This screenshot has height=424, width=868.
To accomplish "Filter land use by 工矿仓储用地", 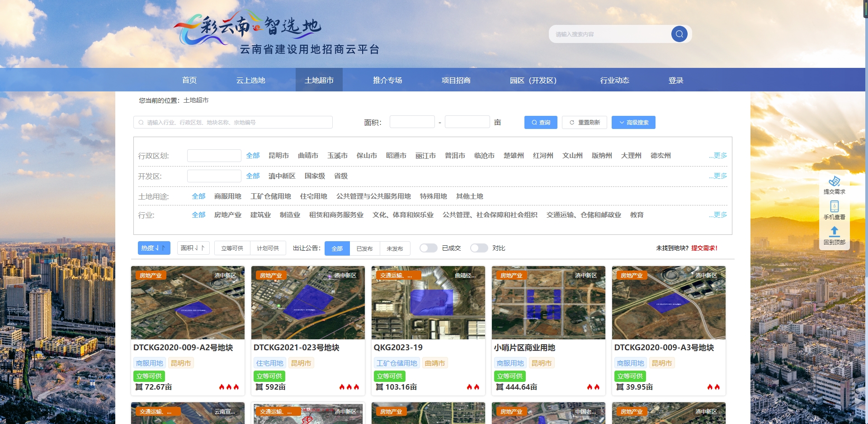I will point(271,196).
